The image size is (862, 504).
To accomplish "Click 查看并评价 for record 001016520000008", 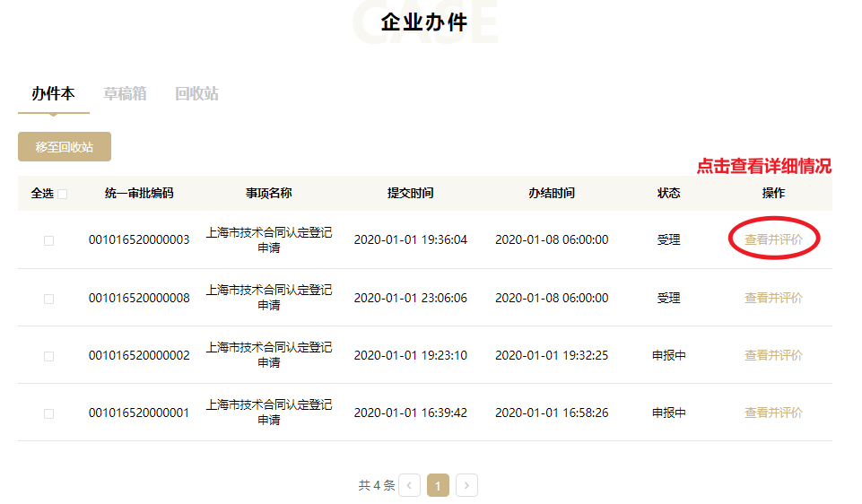I will [x=773, y=298].
